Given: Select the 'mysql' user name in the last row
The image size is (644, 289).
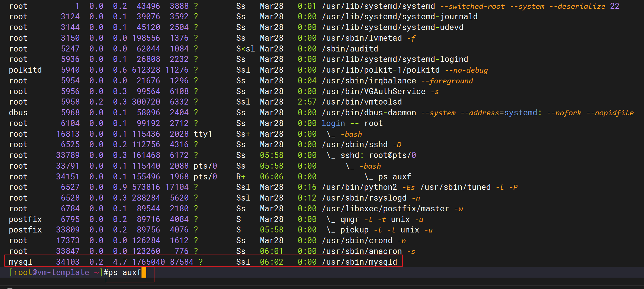Looking at the screenshot, I should coord(21,262).
